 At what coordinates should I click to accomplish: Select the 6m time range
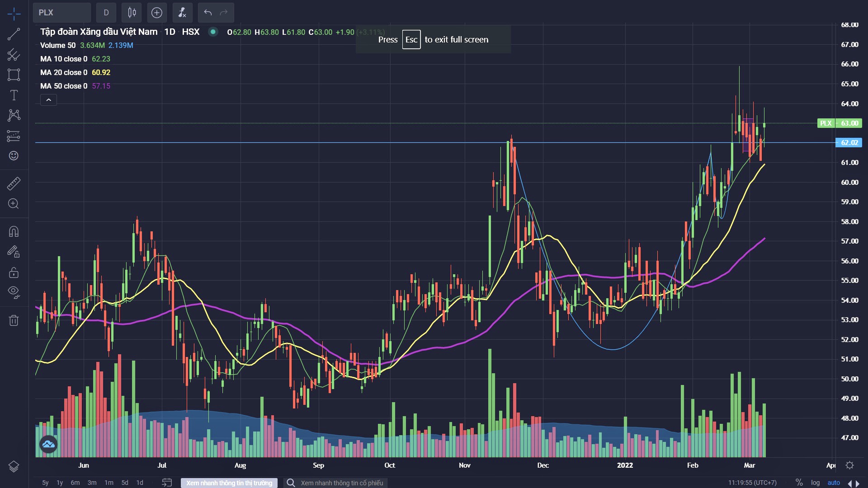point(75,483)
